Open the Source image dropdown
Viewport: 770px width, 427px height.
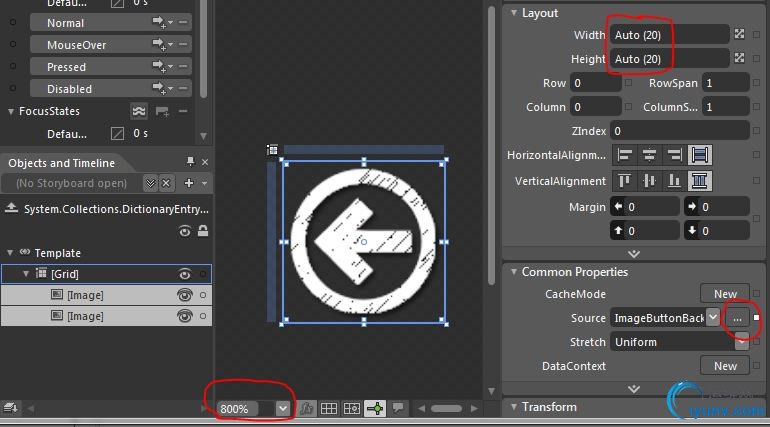coord(713,317)
